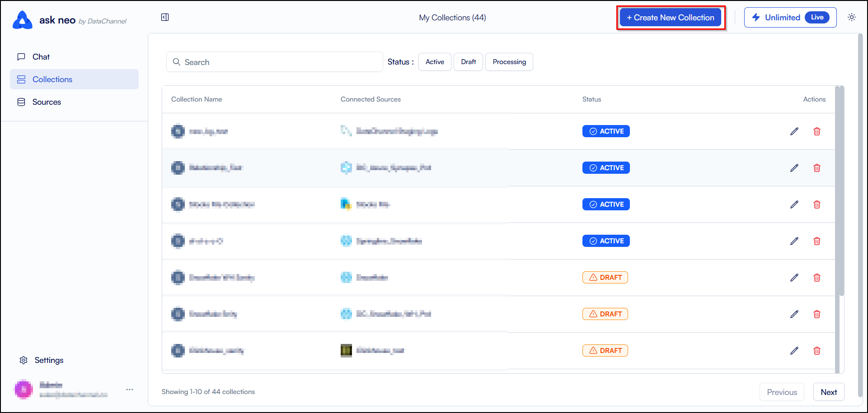Click the Connected Sources column header

click(x=371, y=99)
